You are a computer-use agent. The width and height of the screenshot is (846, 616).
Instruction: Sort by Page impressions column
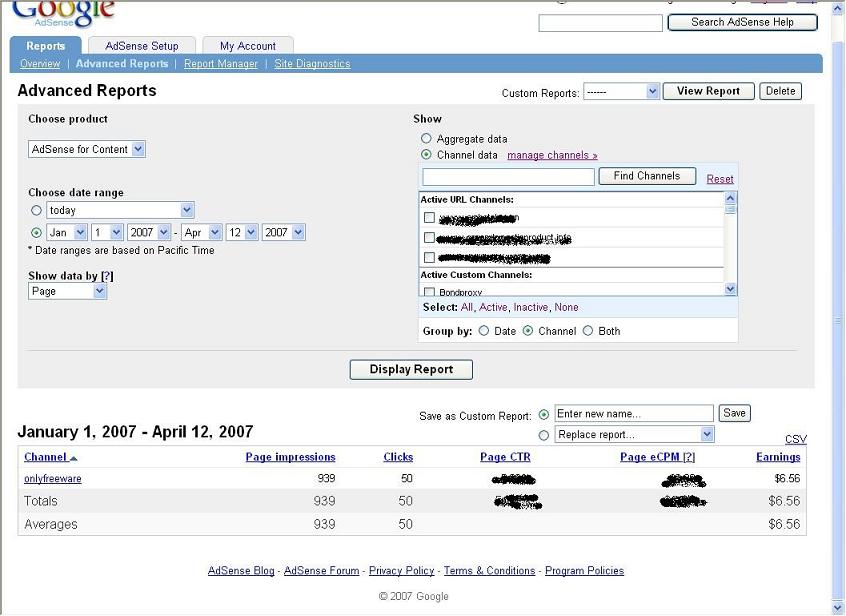(x=290, y=457)
